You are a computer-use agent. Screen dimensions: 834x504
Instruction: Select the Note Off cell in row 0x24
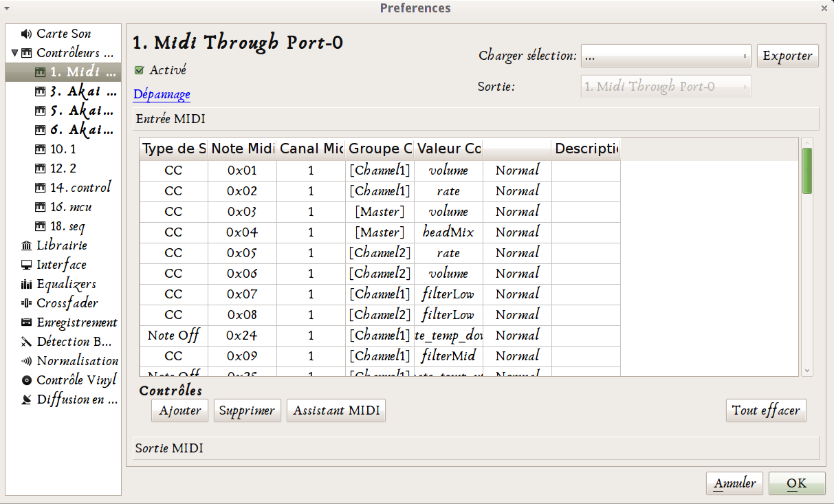pos(173,336)
